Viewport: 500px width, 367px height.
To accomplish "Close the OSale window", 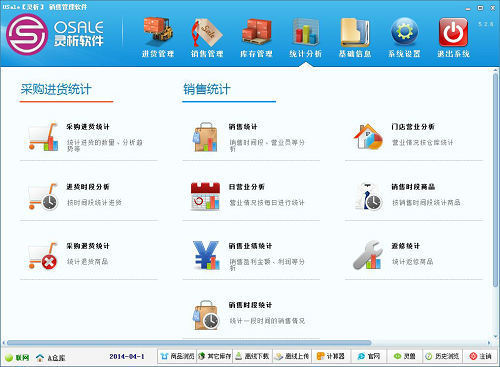I will pos(493,8).
